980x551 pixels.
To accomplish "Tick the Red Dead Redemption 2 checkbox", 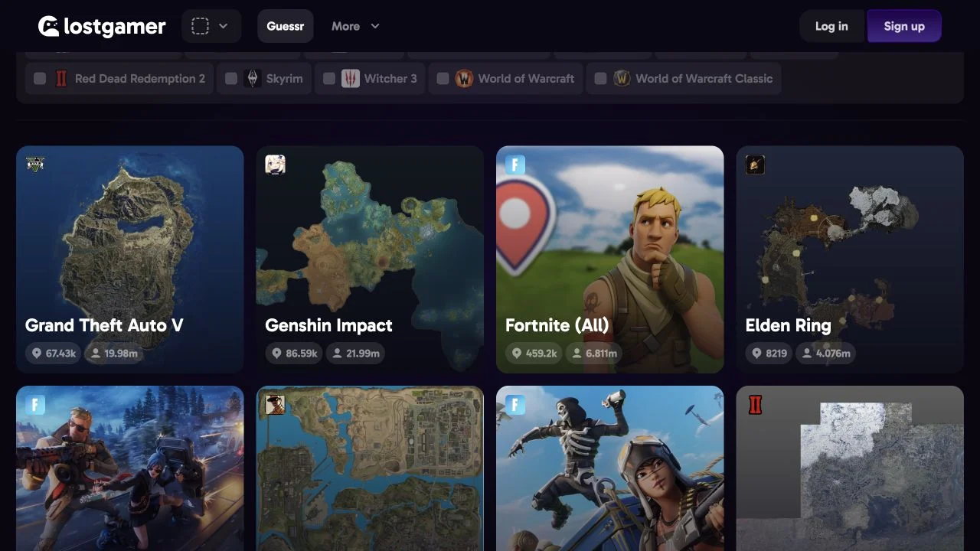I will point(40,78).
